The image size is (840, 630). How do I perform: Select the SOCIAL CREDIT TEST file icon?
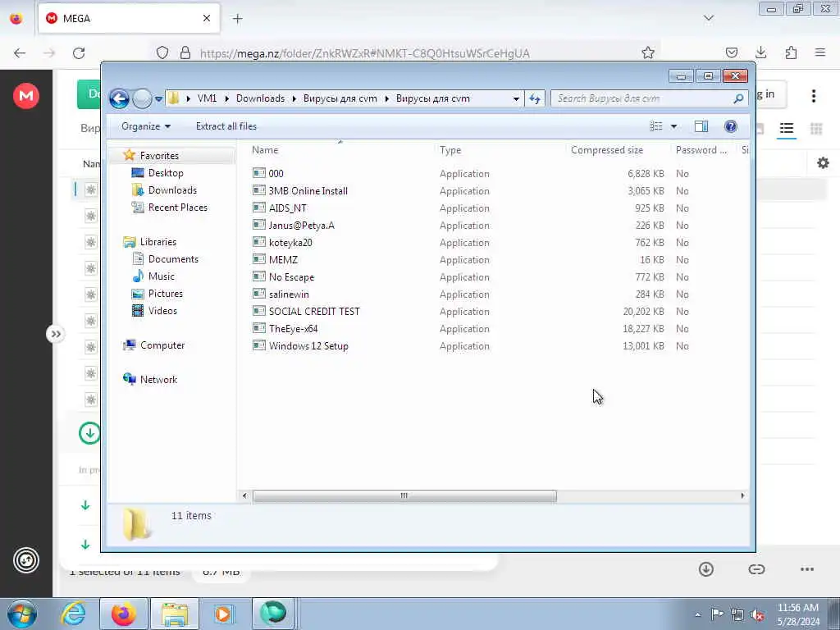[259, 311]
